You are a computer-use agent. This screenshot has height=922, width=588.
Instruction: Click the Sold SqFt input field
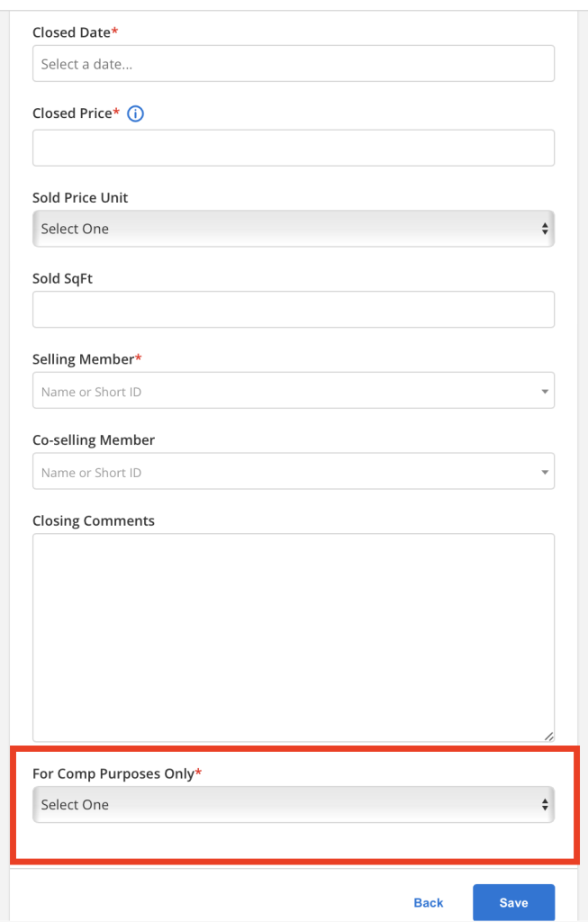294,310
